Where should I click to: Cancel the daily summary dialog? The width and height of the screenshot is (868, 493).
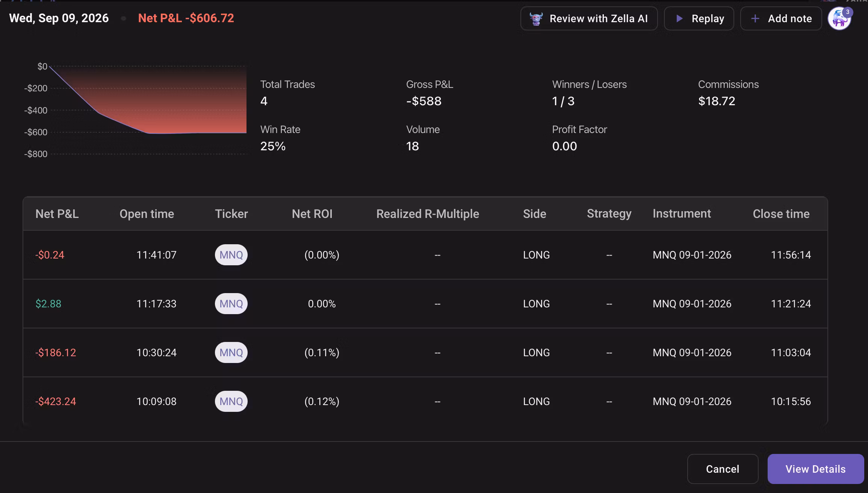pyautogui.click(x=723, y=469)
